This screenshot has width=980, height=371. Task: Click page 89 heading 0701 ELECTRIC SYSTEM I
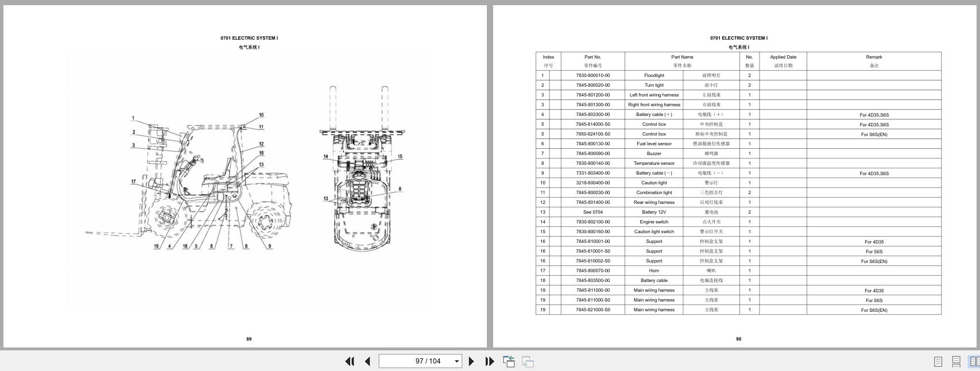[249, 38]
